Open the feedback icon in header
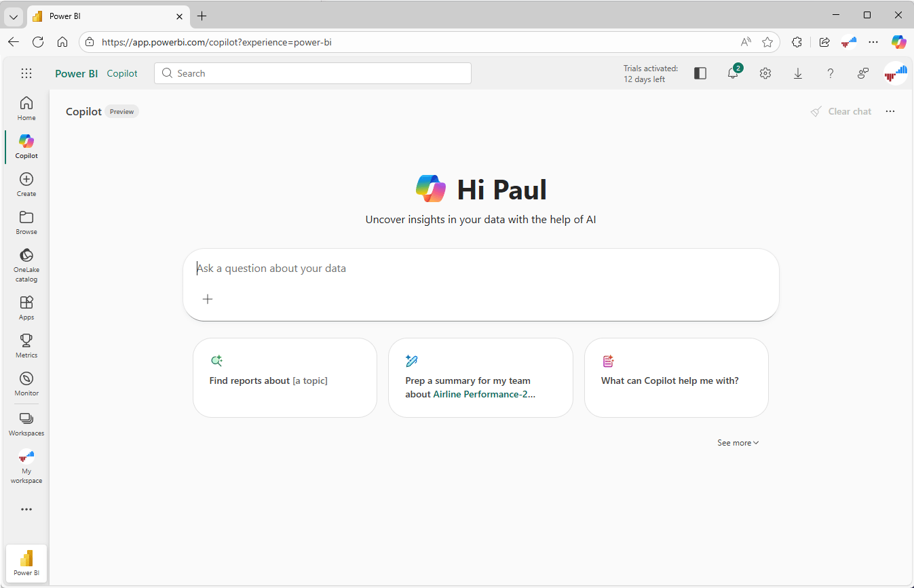The image size is (914, 588). [x=863, y=73]
